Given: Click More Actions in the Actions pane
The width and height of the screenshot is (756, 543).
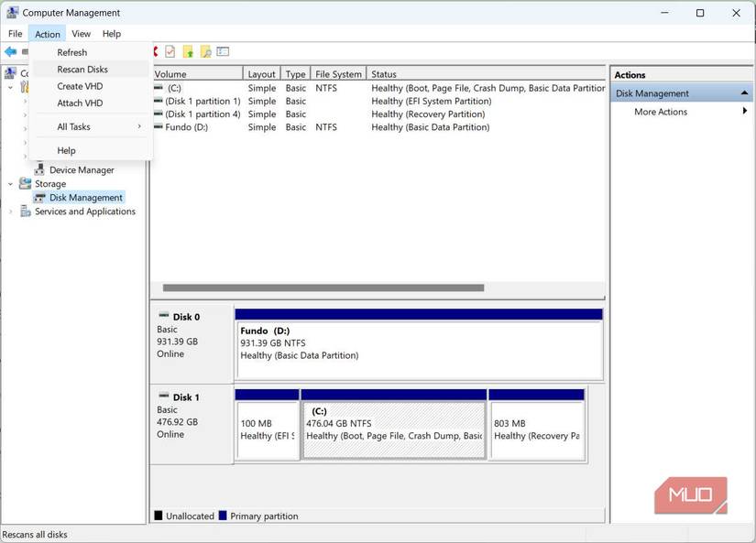Looking at the screenshot, I should [661, 112].
